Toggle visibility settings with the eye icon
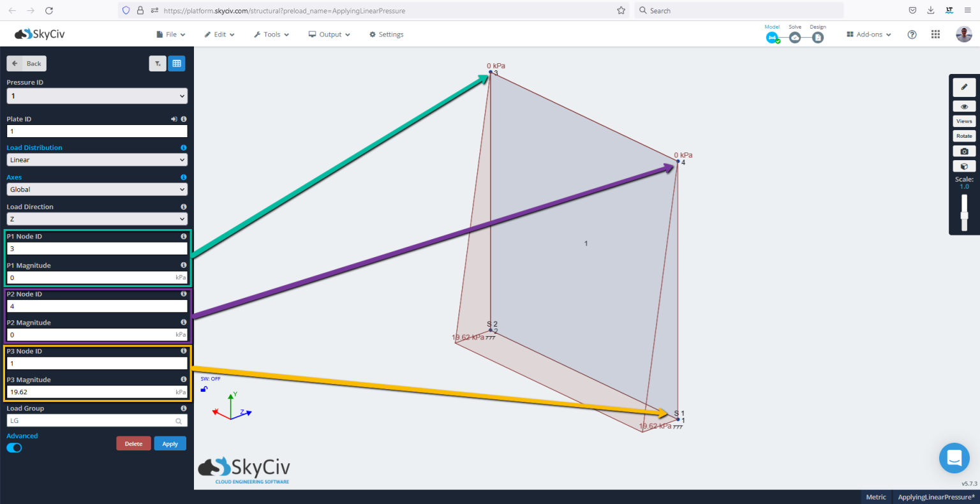The image size is (980, 504). 964,107
